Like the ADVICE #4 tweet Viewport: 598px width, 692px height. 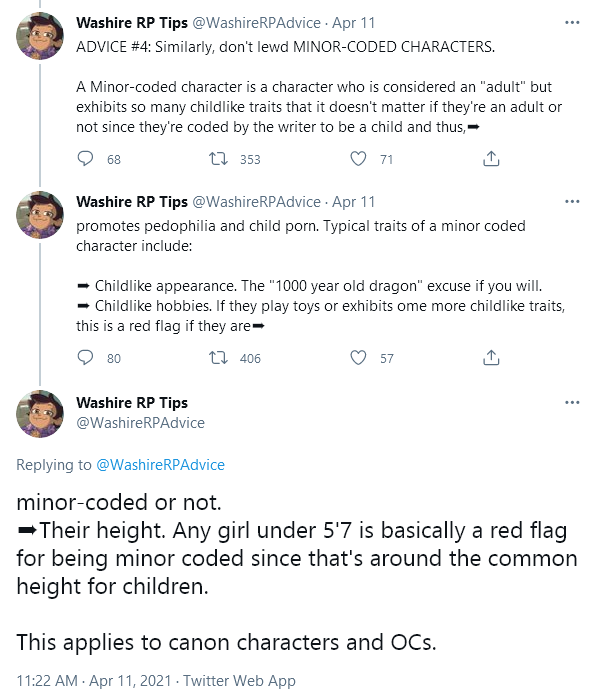(358, 158)
